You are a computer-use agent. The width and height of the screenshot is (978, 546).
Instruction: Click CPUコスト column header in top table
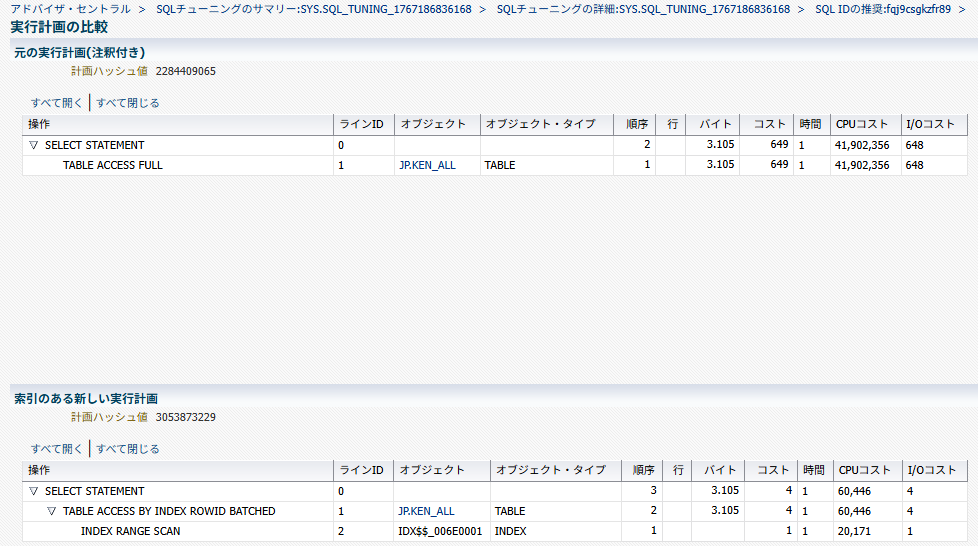point(862,124)
